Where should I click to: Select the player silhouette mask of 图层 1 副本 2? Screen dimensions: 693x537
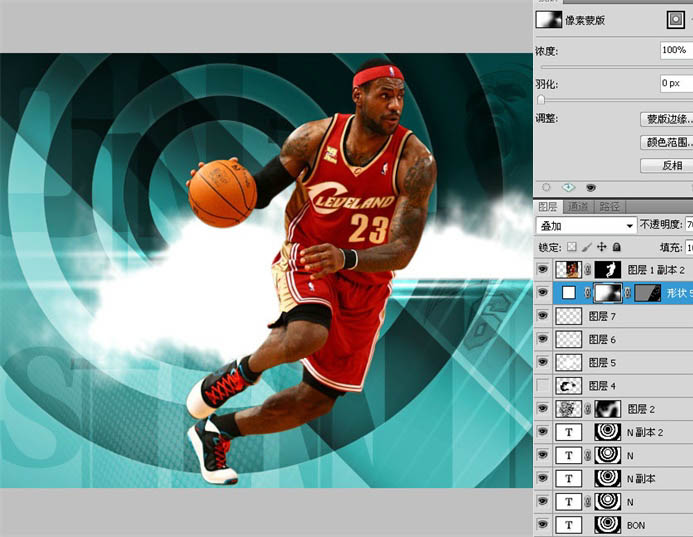coord(608,269)
